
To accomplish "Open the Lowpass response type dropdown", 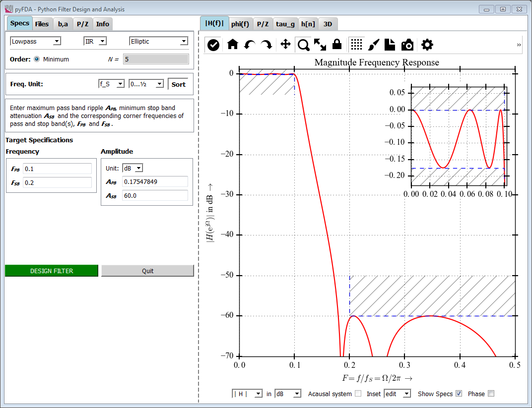I will click(35, 41).
